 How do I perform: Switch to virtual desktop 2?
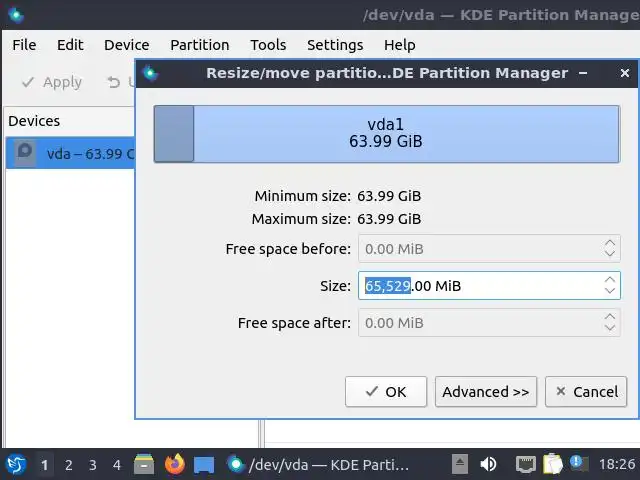(x=69, y=464)
